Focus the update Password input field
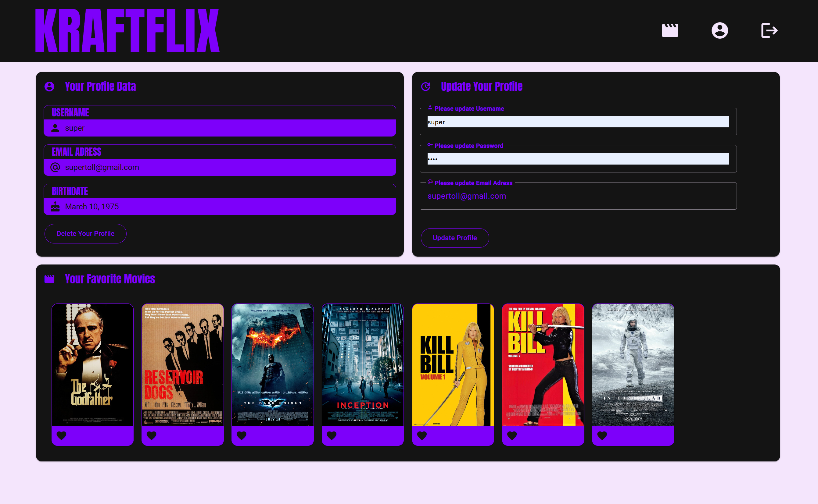Image resolution: width=818 pixels, height=504 pixels. point(578,159)
